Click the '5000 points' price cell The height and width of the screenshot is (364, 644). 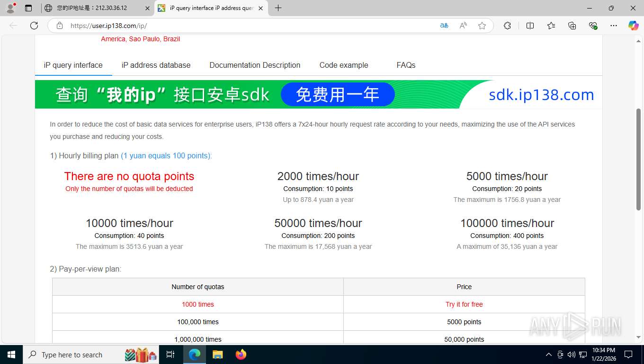(x=464, y=322)
